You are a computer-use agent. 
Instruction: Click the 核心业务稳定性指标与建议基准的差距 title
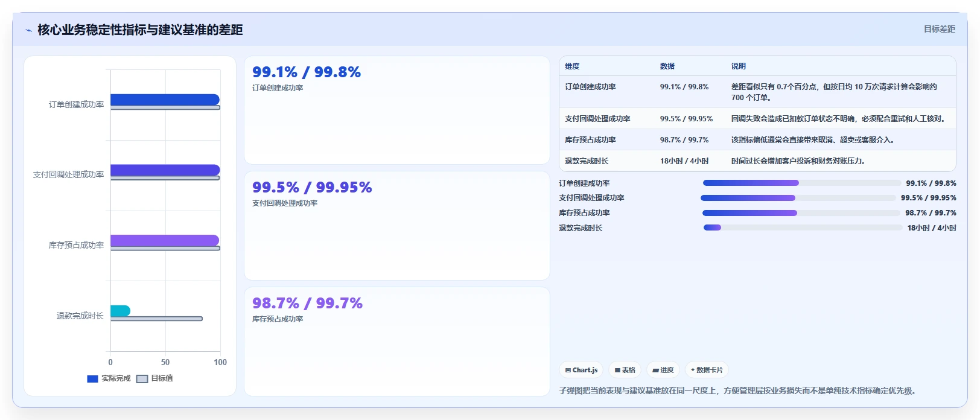pos(140,30)
